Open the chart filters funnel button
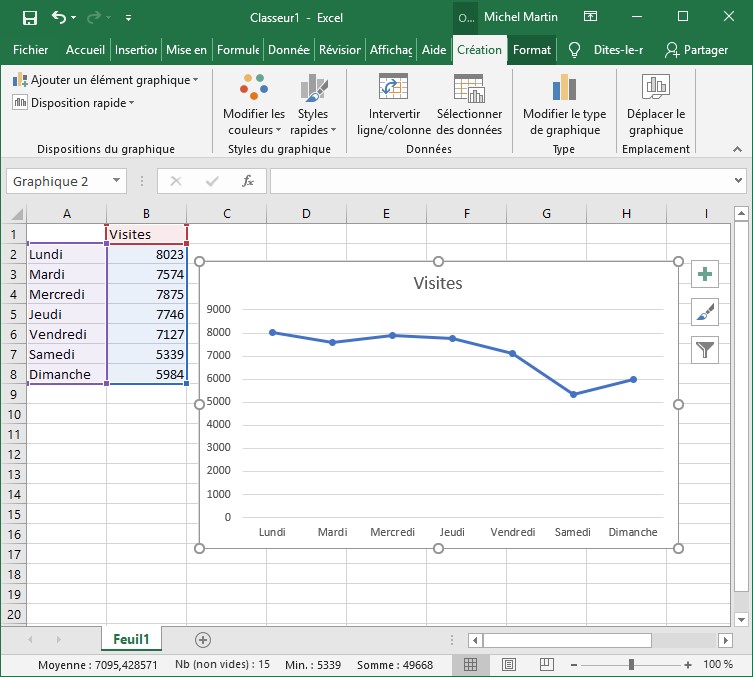The width and height of the screenshot is (753, 677). [x=706, y=349]
